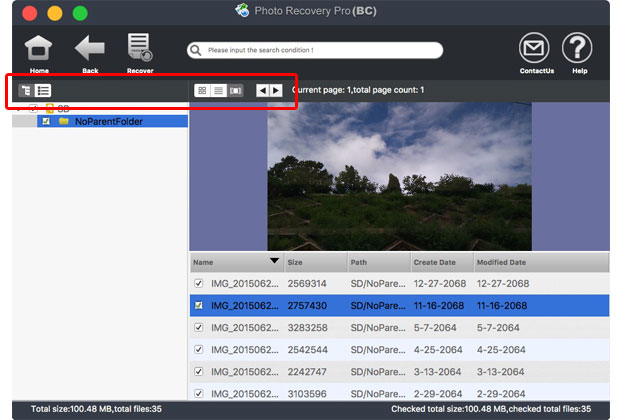
Task: Sort by the Path column header
Action: point(379,262)
